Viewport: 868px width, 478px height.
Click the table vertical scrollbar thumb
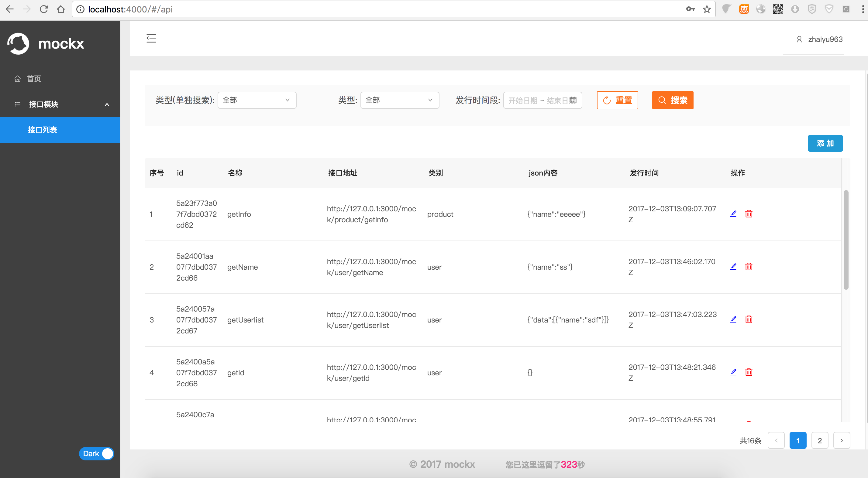tap(846, 240)
